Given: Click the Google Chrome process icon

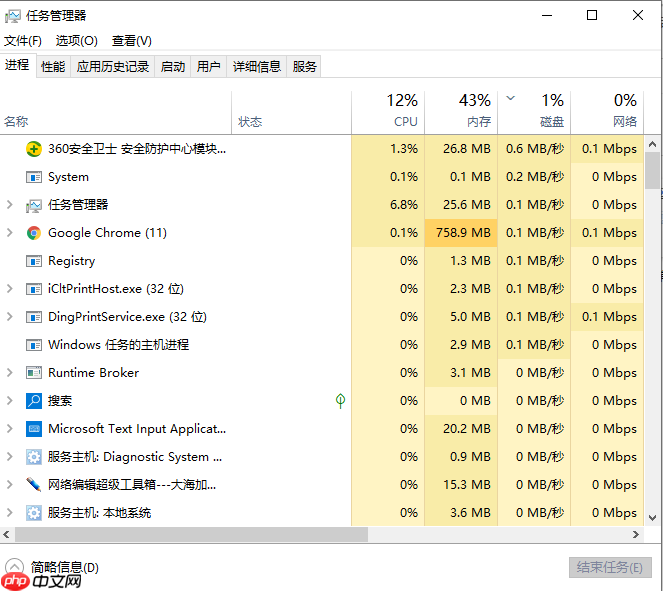Looking at the screenshot, I should 34,233.
